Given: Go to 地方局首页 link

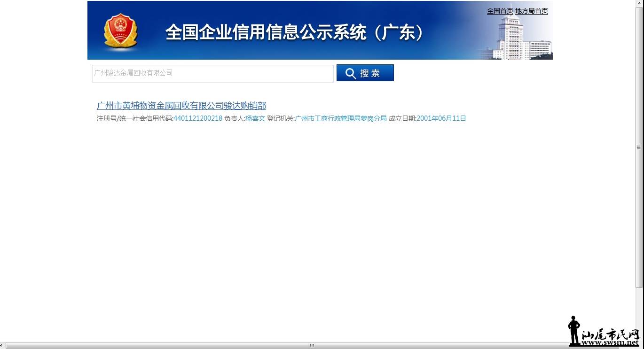Looking at the screenshot, I should click(531, 11).
